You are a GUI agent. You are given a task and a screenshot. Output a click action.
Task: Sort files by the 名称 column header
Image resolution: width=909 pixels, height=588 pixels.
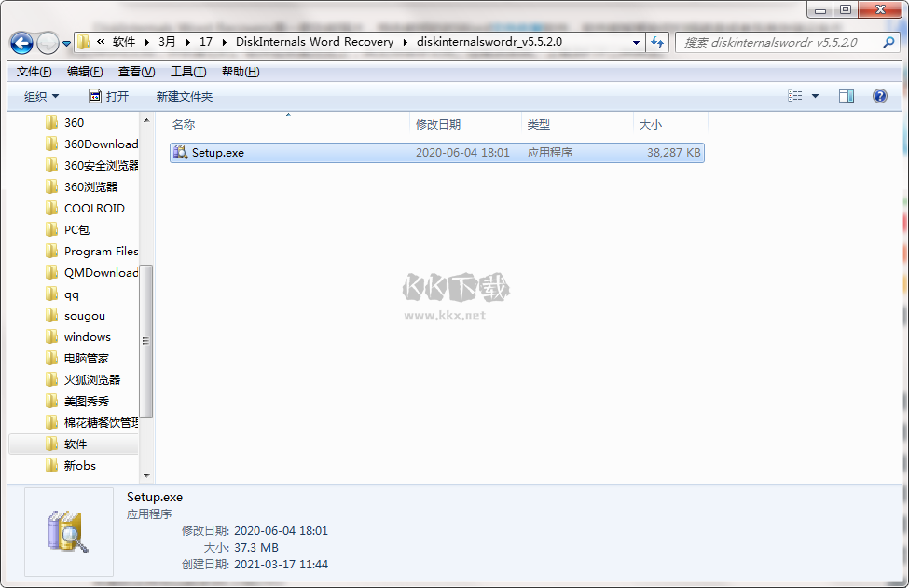[x=184, y=123]
